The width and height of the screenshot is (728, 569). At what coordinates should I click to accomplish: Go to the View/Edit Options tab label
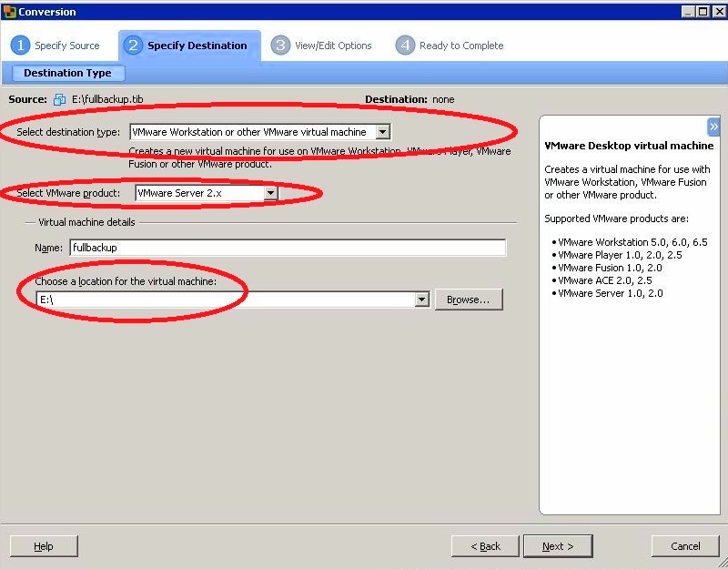tap(333, 46)
